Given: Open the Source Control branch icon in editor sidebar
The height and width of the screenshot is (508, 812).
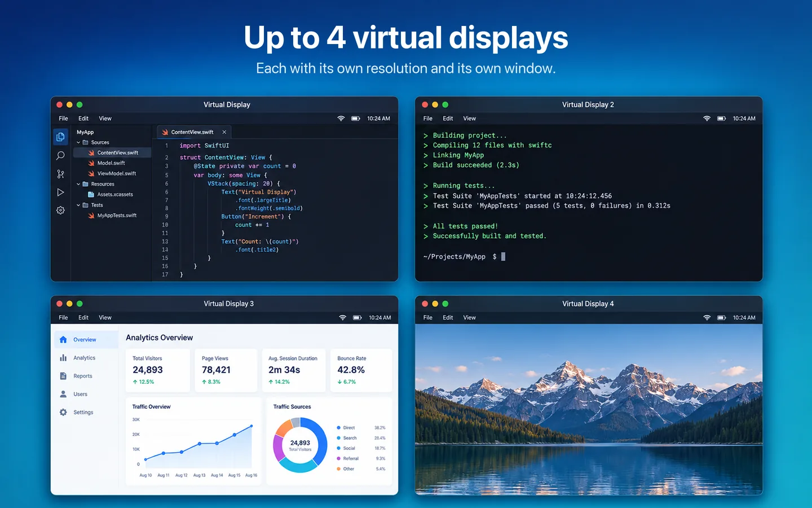Looking at the screenshot, I should (60, 174).
